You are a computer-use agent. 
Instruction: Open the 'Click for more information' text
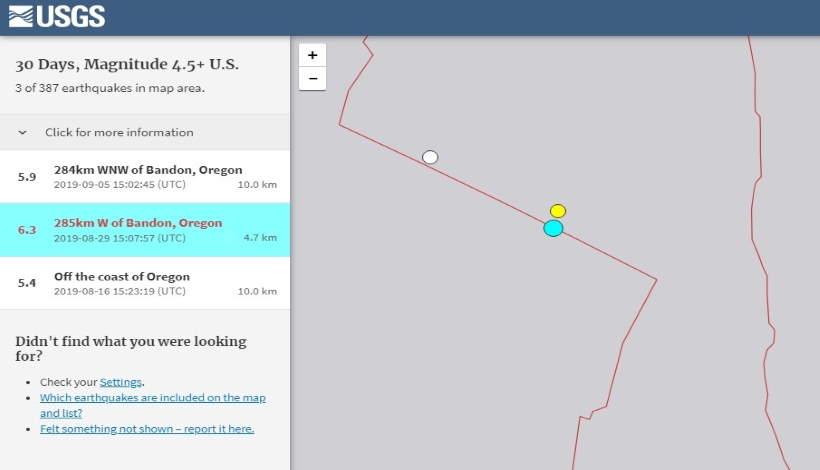(119, 132)
